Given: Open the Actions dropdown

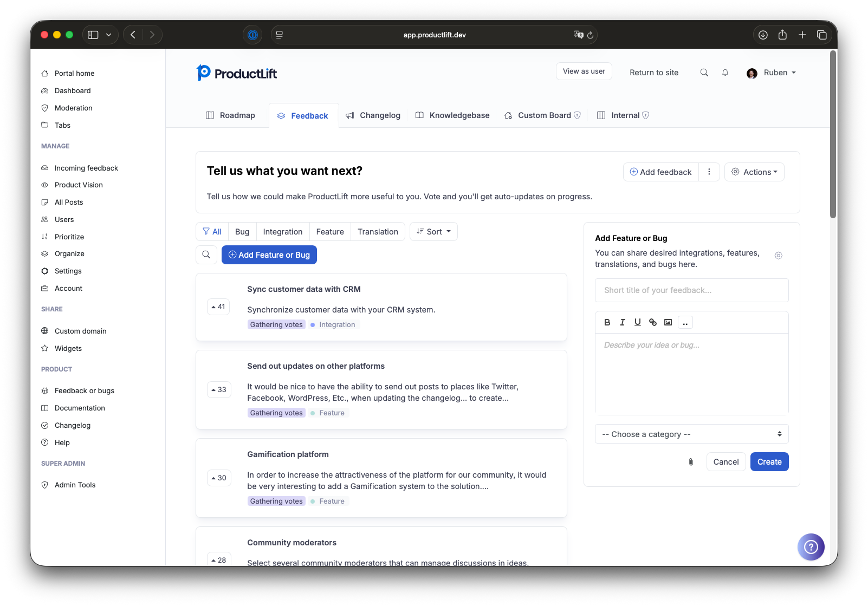Looking at the screenshot, I should [754, 172].
